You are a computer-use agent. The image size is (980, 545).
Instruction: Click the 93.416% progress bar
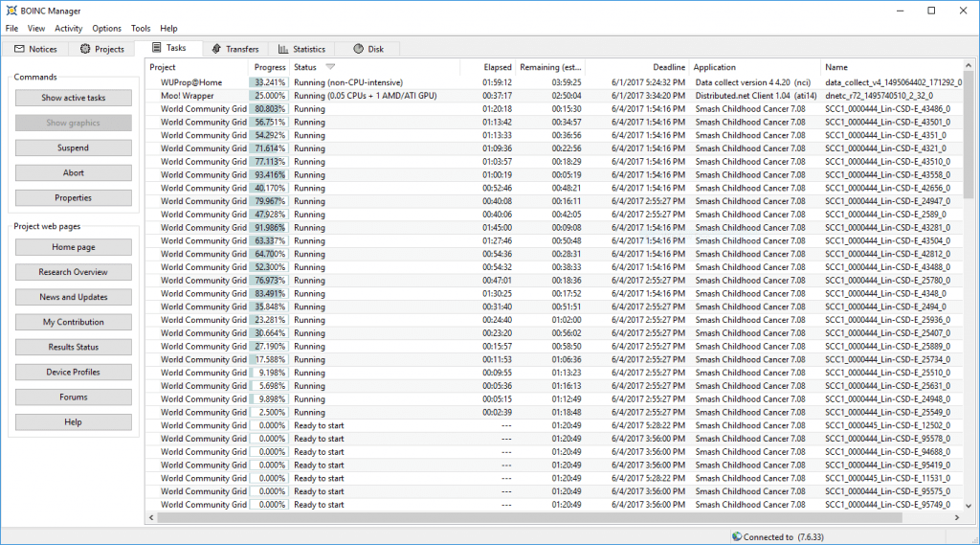[x=269, y=175]
